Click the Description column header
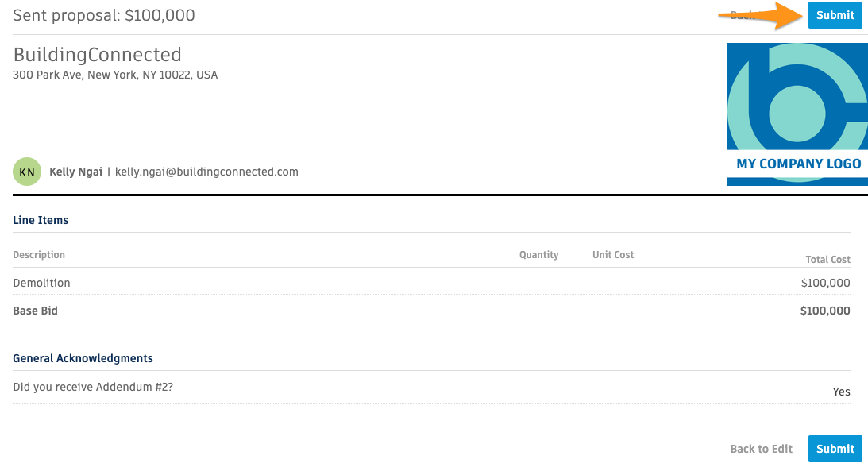Screen dimensions: 868x475 pyautogui.click(x=39, y=255)
